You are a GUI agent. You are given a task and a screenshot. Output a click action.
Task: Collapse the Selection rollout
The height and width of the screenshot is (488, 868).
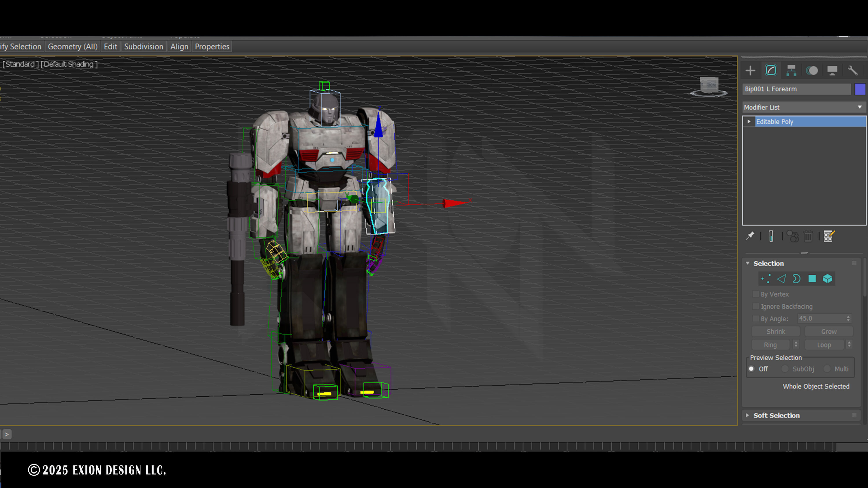click(x=748, y=263)
